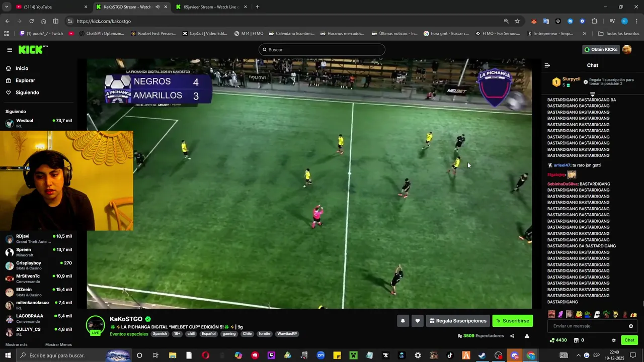The height and width of the screenshot is (362, 644).
Task: Open chat settings gear icon
Action: click(x=614, y=340)
